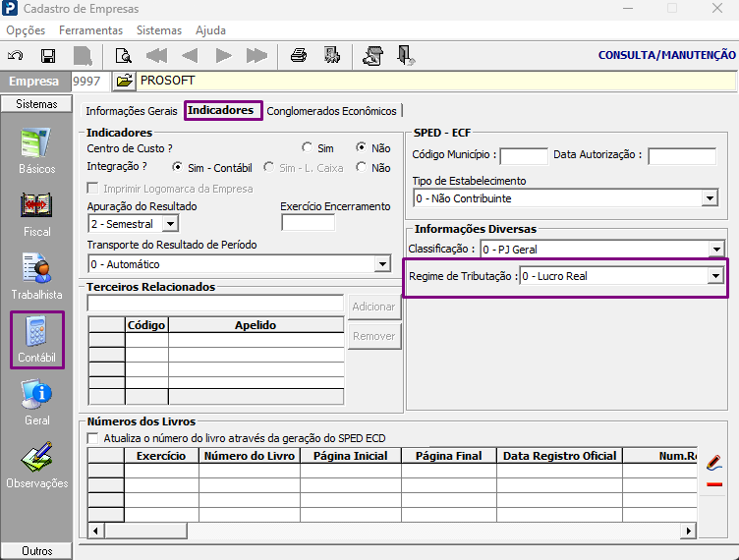Click the Adicionar button
The image size is (739, 560).
(x=373, y=307)
